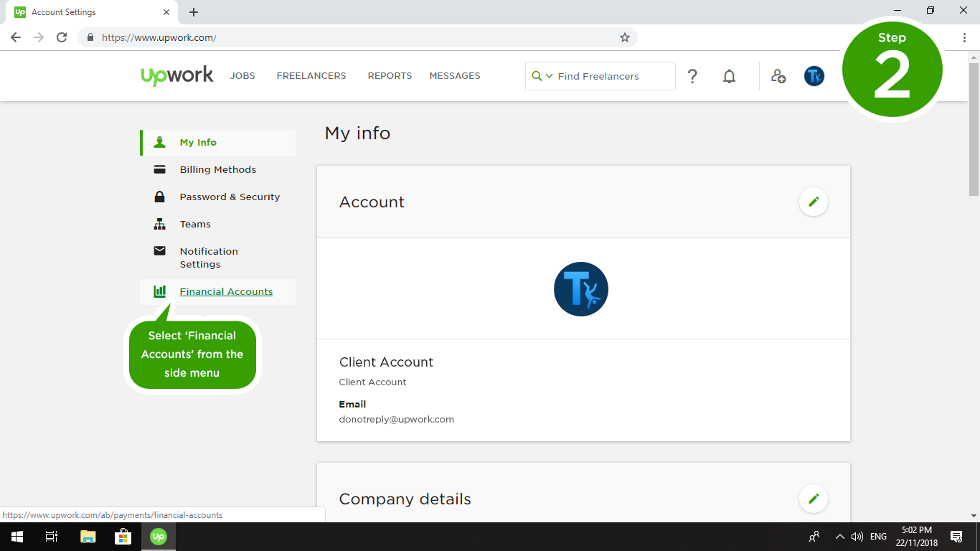This screenshot has width=980, height=551.
Task: Open the Chrome three-dot menu
Action: click(x=964, y=37)
